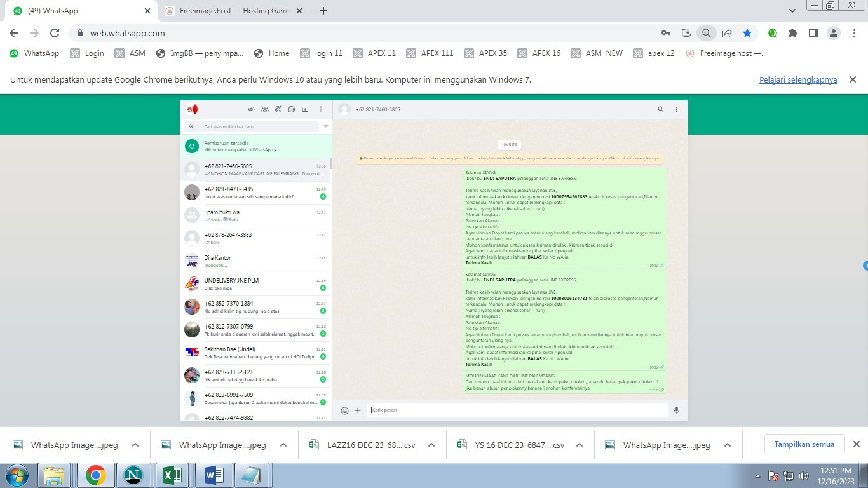Click the blue bookmark star
This screenshot has height=488, width=868.
[x=747, y=33]
